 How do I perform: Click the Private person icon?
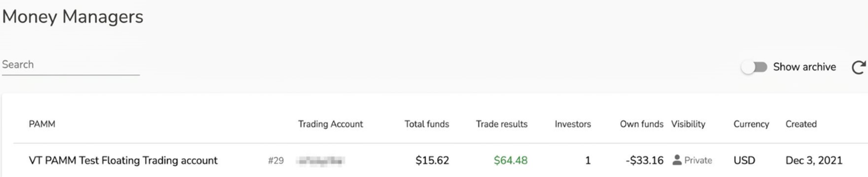pyautogui.click(x=677, y=160)
